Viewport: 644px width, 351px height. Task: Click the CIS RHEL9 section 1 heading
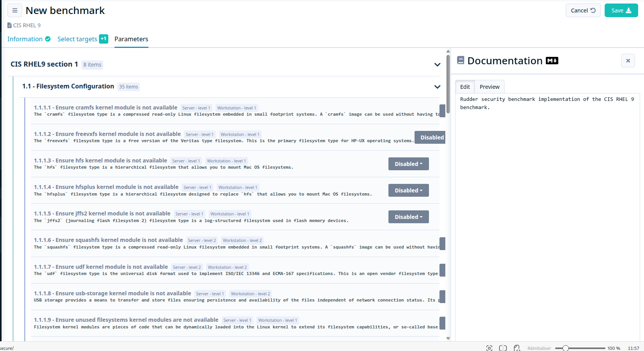[x=44, y=64]
